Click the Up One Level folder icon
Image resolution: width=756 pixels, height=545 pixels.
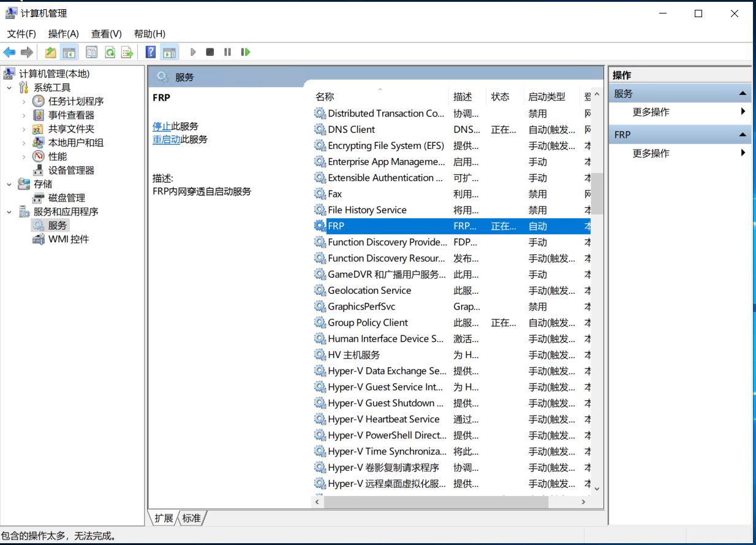coord(51,53)
